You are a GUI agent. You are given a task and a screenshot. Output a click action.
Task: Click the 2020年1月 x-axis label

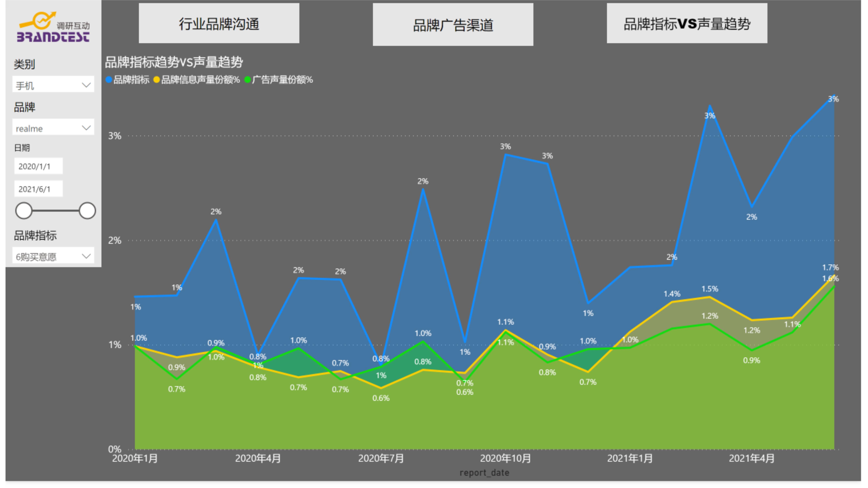coord(135,458)
